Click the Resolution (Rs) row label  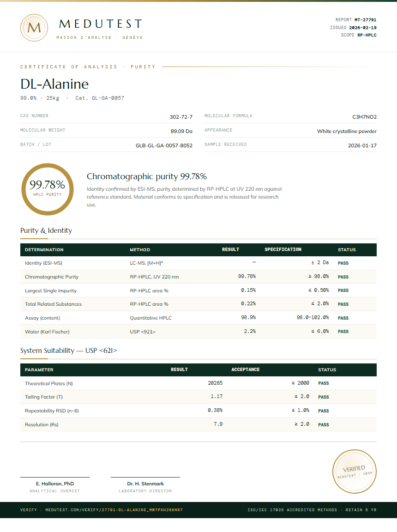(42, 425)
